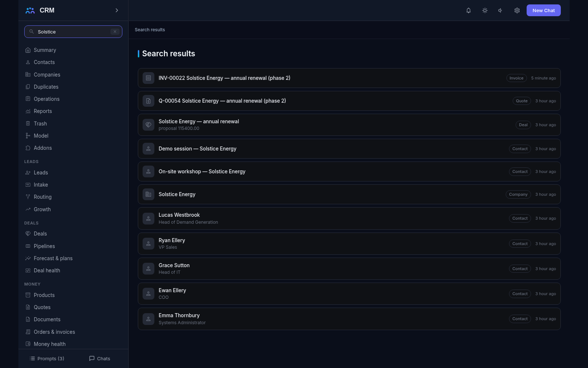588x368 pixels.
Task: Open the Solstice Energy annual renewal deal
Action: click(349, 125)
